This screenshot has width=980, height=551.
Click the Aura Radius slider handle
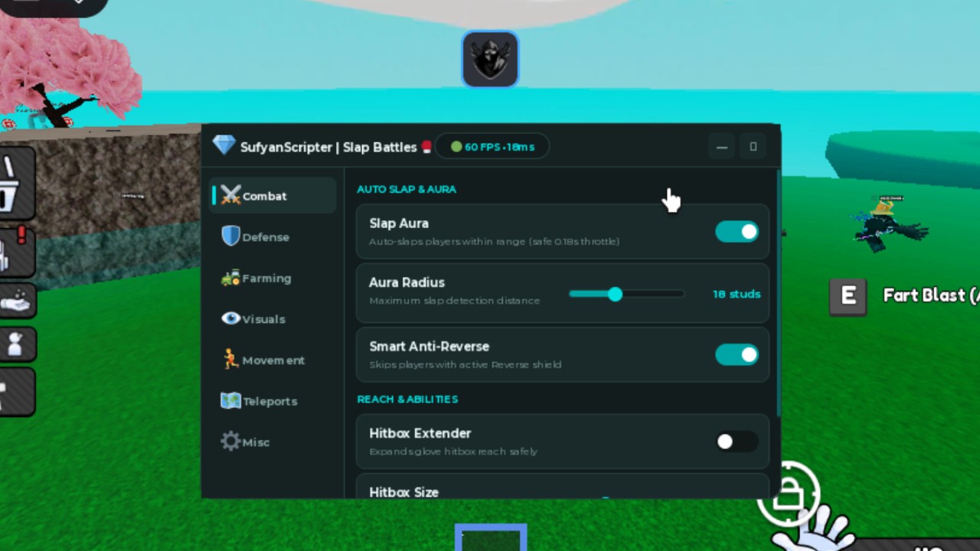click(616, 294)
